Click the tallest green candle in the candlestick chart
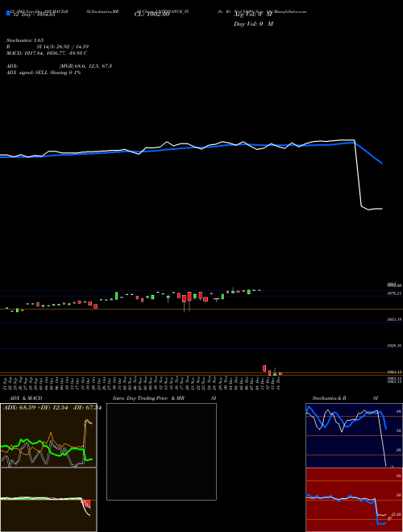Viewport: 403px width, 532px height. 116,296
